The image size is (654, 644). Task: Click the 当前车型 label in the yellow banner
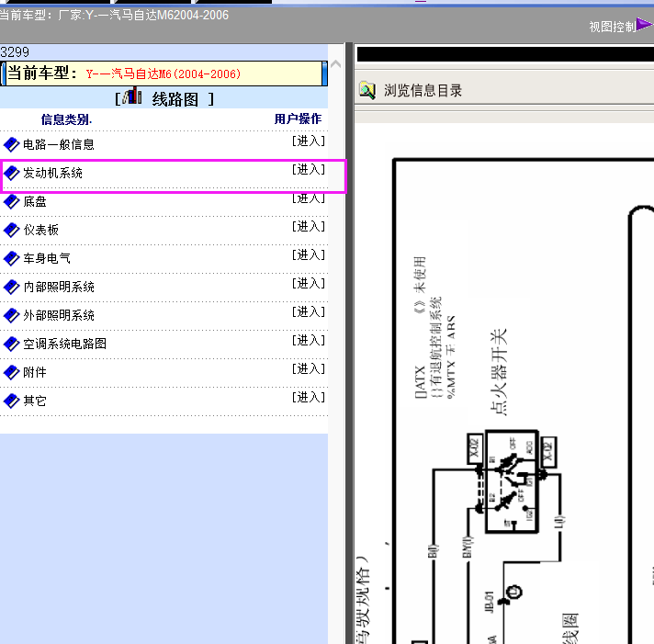tap(42, 73)
